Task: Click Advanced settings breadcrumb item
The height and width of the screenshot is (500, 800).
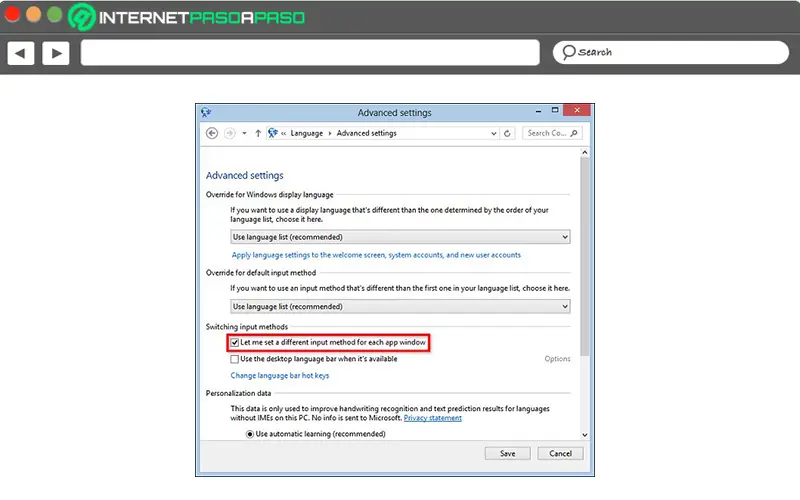Action: pos(366,133)
